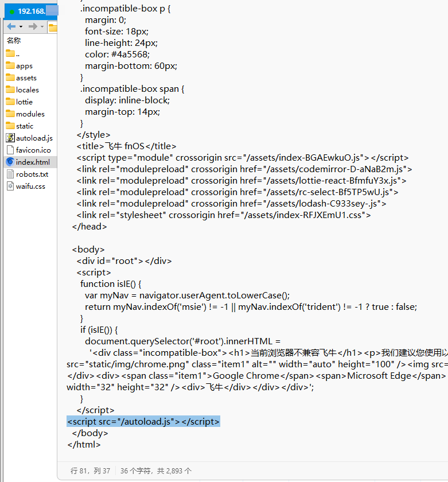This screenshot has height=482, width=448.
Task: Click the '</html>' closing tag line
Action: coord(84,445)
